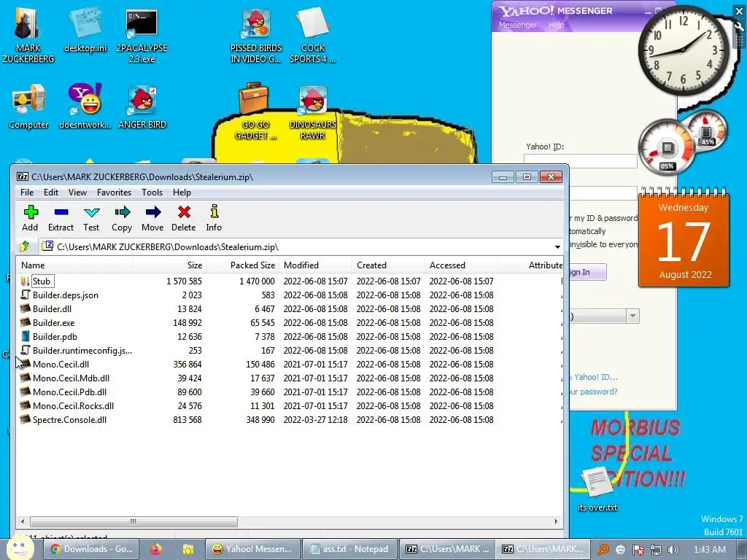This screenshot has height=560, width=747.
Task: Select the 2PACALYPSE 2.3.exe icon
Action: pyautogui.click(x=142, y=34)
